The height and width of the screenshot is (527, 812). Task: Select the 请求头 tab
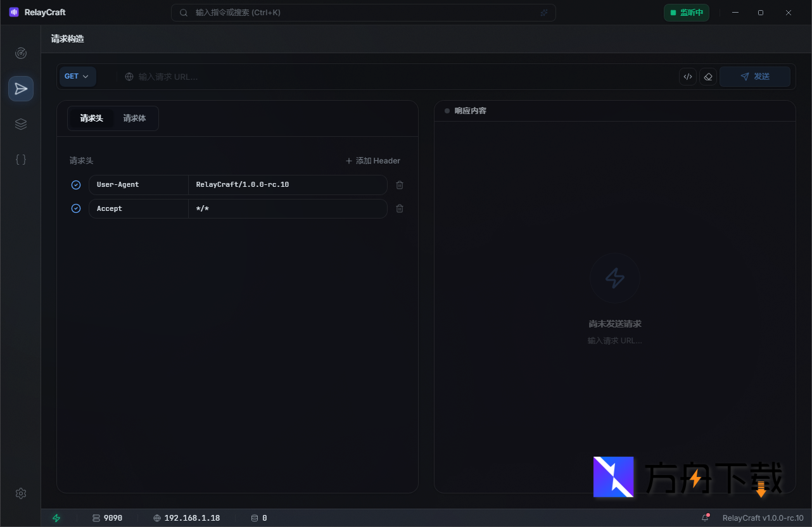(91, 118)
